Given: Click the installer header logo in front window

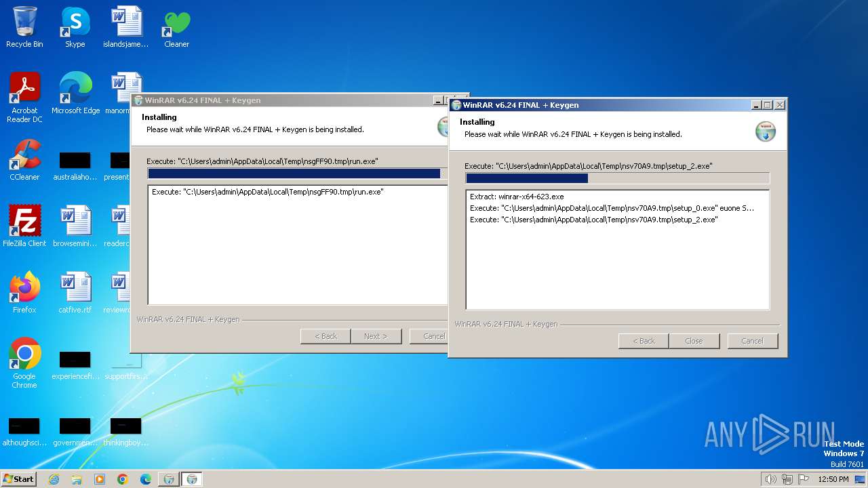Looking at the screenshot, I should [766, 131].
